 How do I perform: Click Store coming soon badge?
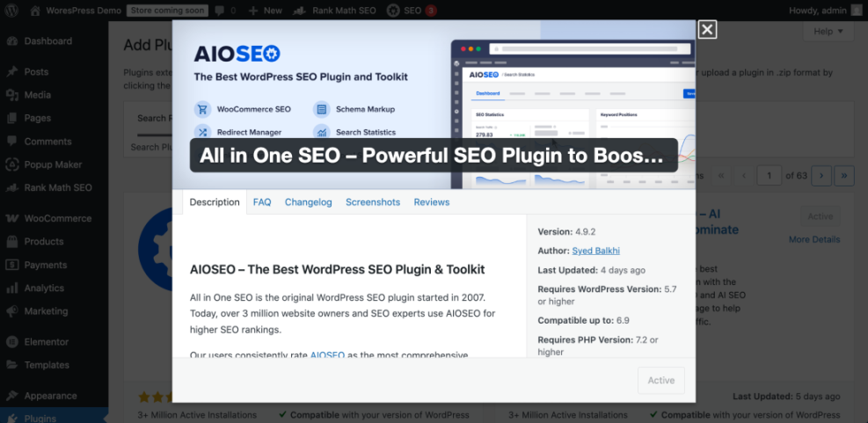pos(167,10)
